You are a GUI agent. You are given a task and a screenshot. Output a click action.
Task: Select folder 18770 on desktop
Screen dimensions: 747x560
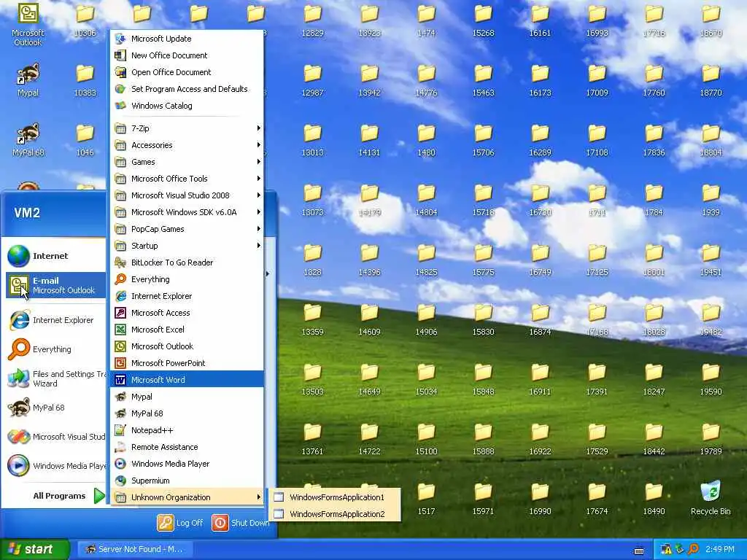711,80
